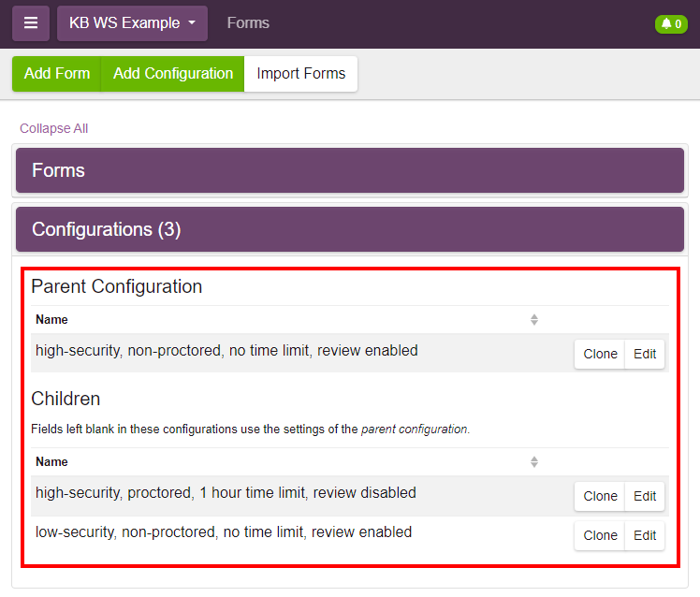700x597 pixels.
Task: Open the hamburger navigation menu
Action: [x=30, y=23]
